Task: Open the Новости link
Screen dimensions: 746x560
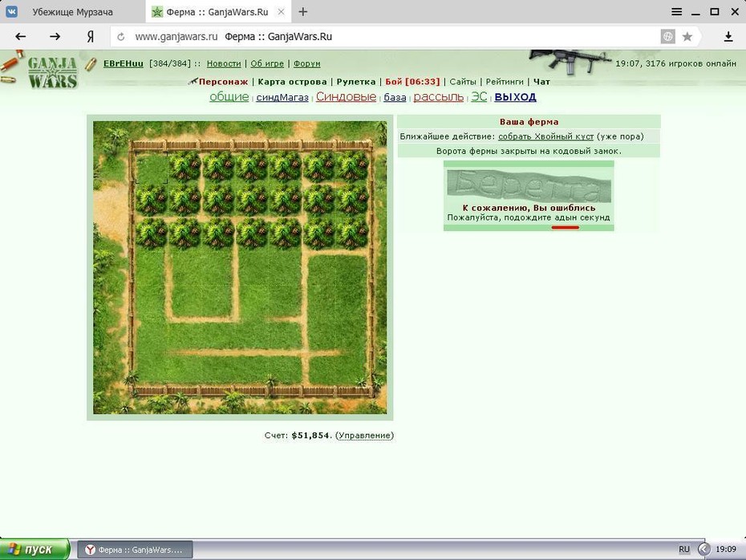Action: (x=224, y=63)
